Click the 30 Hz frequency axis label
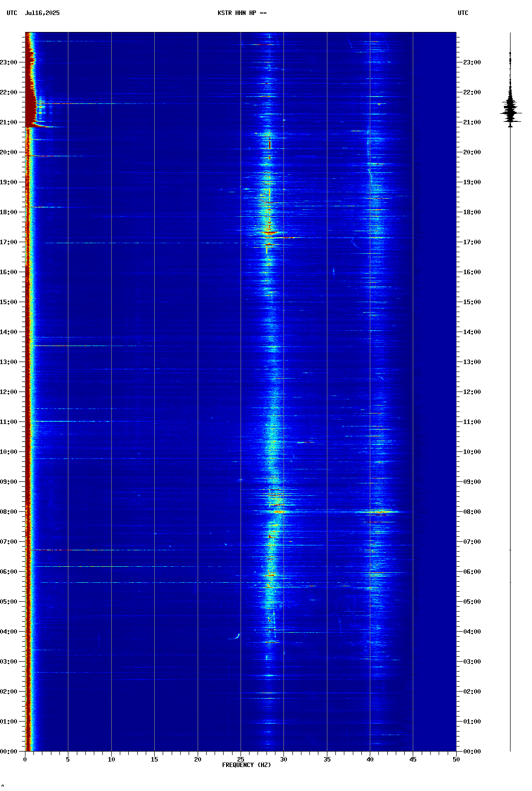 click(283, 759)
